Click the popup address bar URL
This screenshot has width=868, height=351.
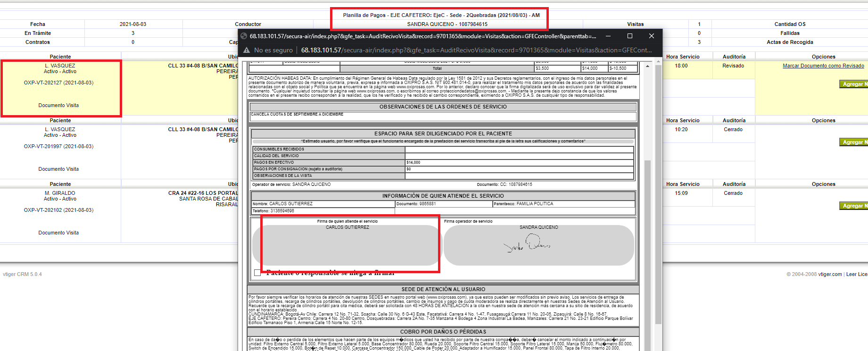pyautogui.click(x=476, y=50)
